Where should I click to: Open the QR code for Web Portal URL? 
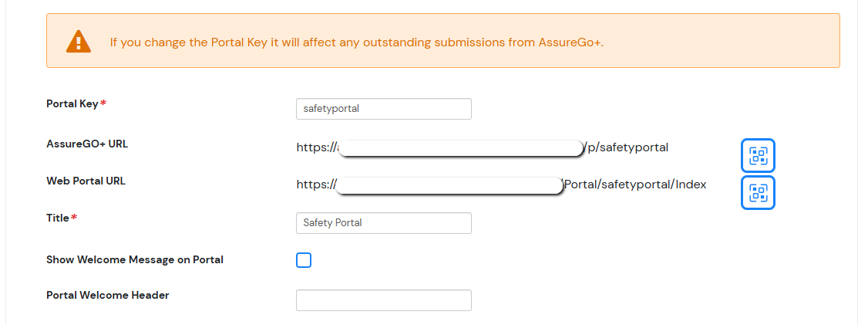point(758,192)
